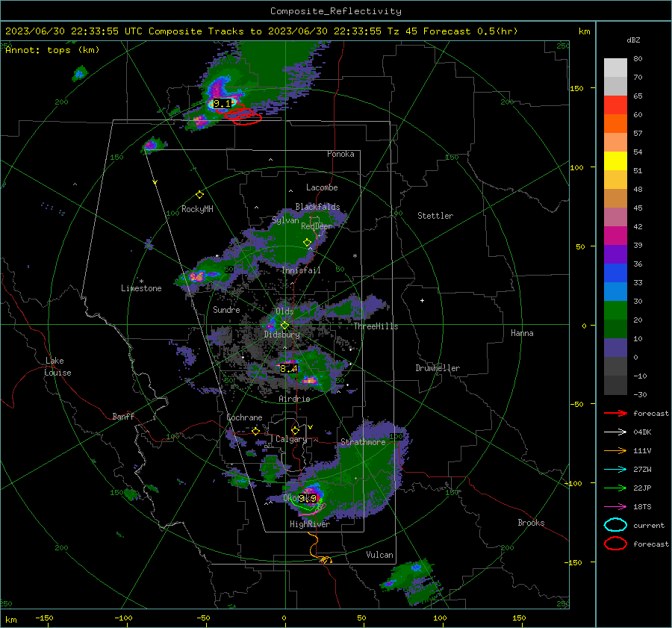Click the HighRiver label
The height and width of the screenshot is (628, 672).
coord(310,524)
